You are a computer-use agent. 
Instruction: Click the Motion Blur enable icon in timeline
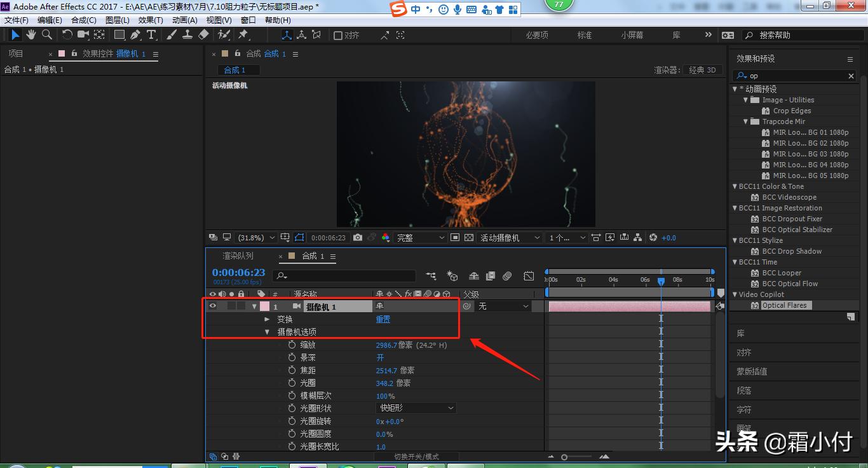pos(507,276)
